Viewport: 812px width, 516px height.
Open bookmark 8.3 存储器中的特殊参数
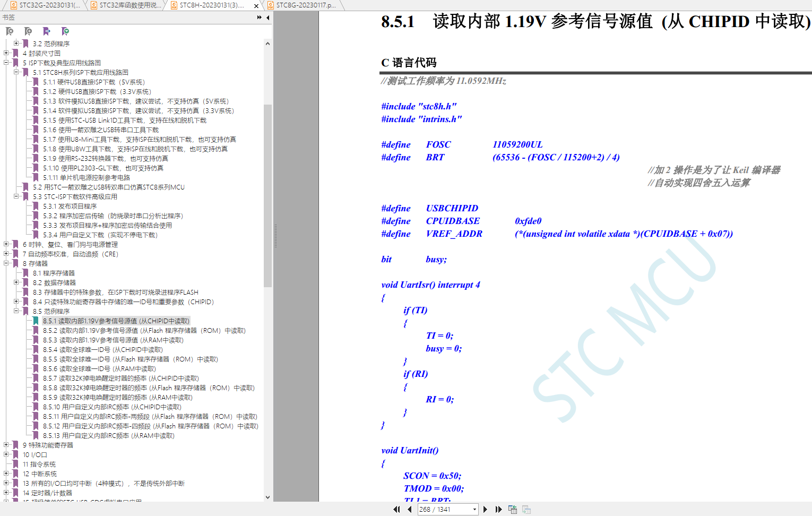point(116,293)
